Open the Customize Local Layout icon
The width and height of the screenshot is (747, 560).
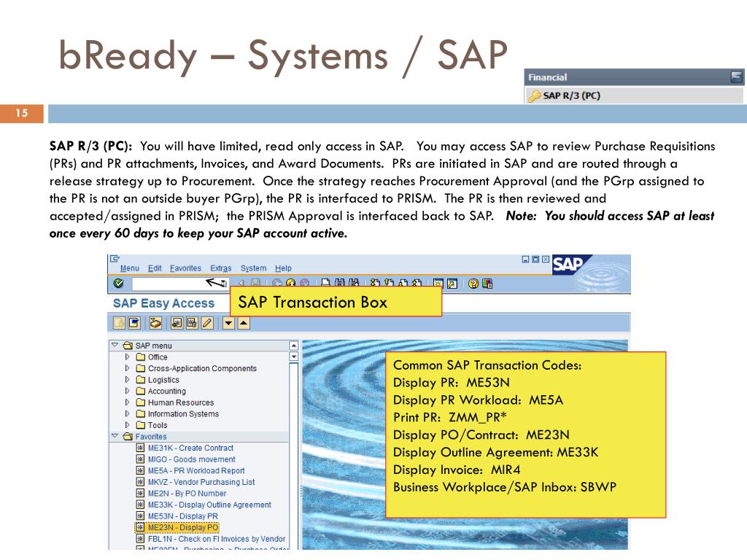[487, 284]
